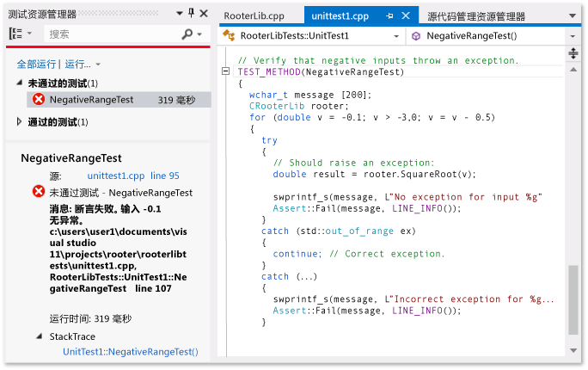The image size is (588, 370).
Task: Expand the 通过的测试 group
Action: coord(21,122)
